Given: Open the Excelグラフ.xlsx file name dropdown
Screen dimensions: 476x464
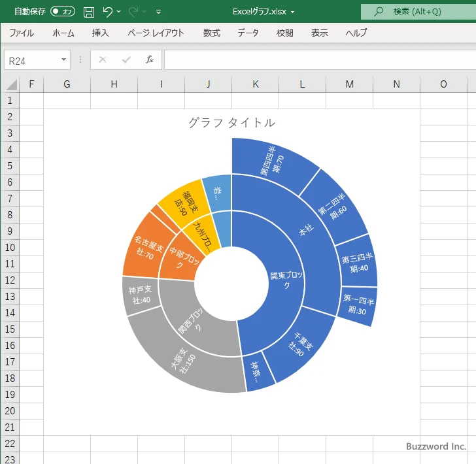Looking at the screenshot, I should (x=293, y=12).
